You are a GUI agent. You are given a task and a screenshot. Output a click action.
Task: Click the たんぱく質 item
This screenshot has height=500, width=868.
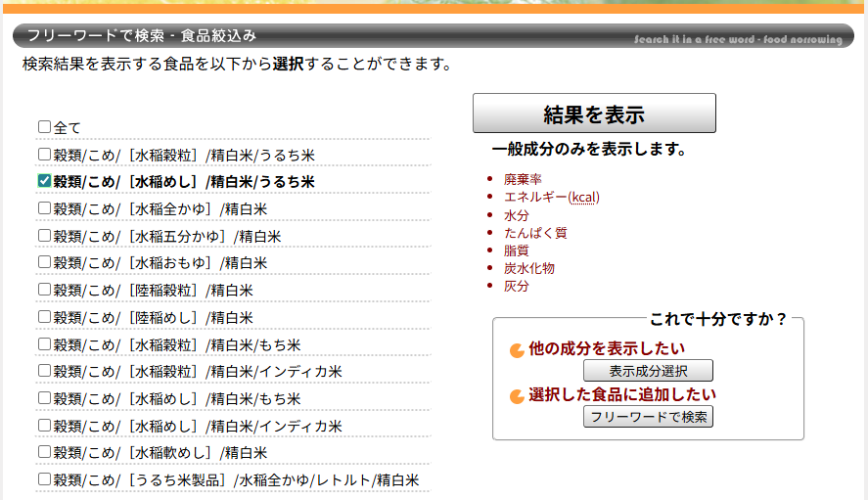point(535,233)
